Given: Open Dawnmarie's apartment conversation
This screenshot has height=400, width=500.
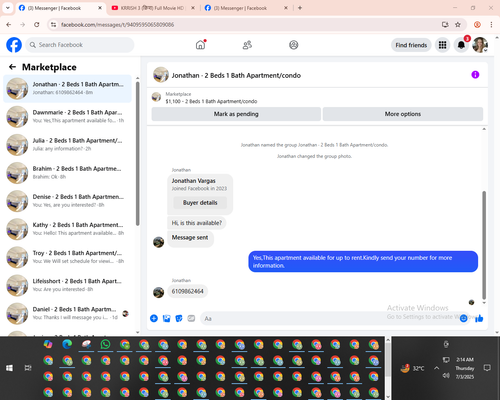Looking at the screenshot, I should click(x=67, y=116).
